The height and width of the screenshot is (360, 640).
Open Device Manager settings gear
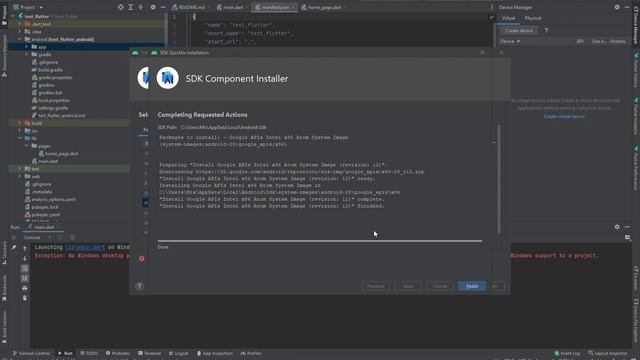tap(617, 7)
